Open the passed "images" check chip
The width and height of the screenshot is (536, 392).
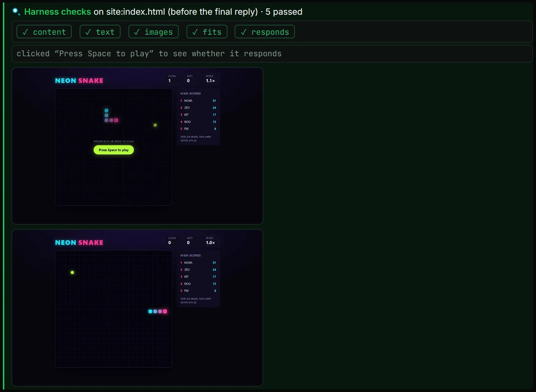pyautogui.click(x=154, y=32)
